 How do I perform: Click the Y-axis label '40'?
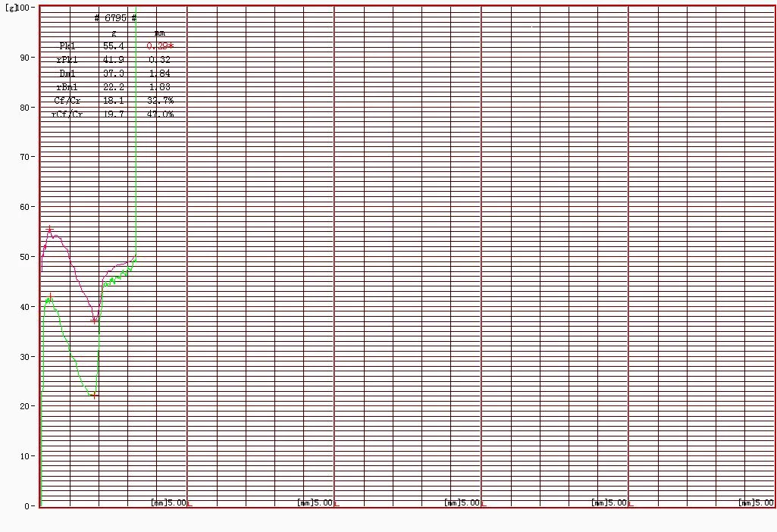click(x=25, y=307)
